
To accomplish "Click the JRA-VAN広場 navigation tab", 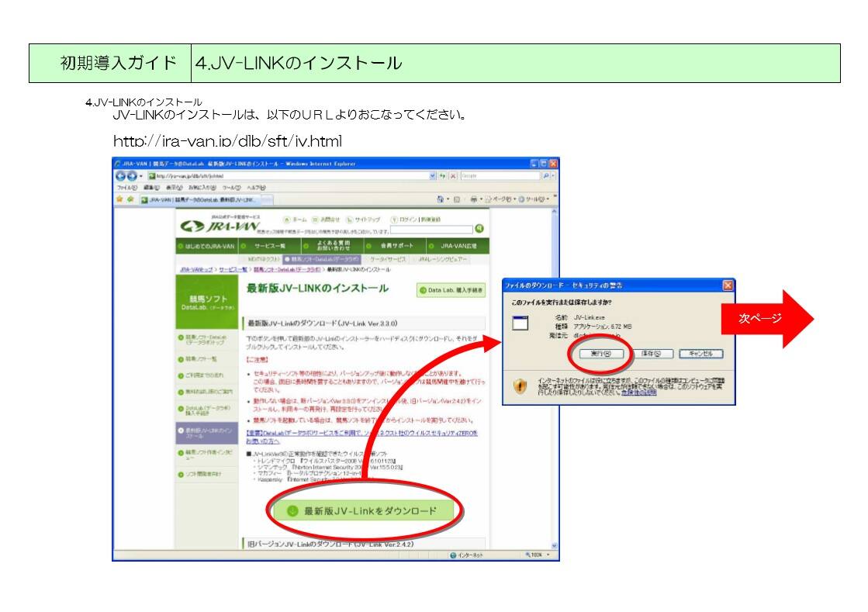I will click(457, 246).
